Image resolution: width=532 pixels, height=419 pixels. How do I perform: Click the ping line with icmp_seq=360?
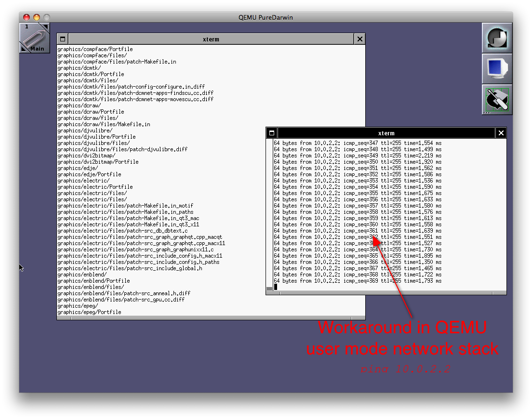(x=358, y=225)
